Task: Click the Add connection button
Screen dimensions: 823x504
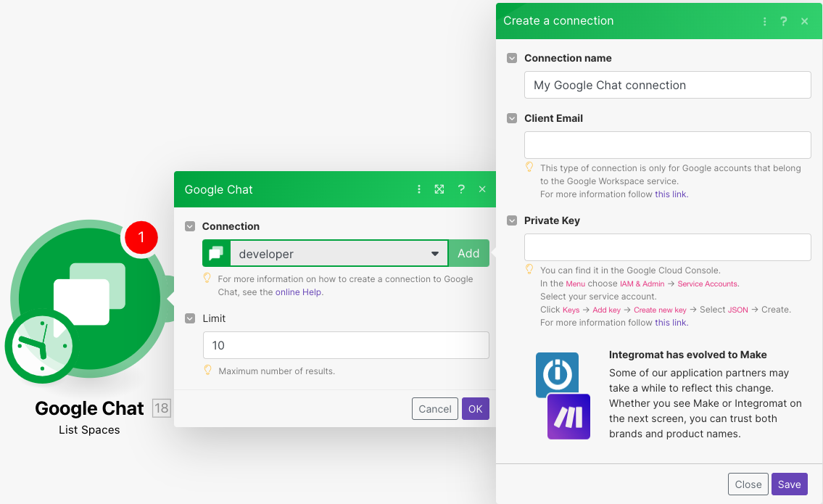Action: (x=468, y=254)
